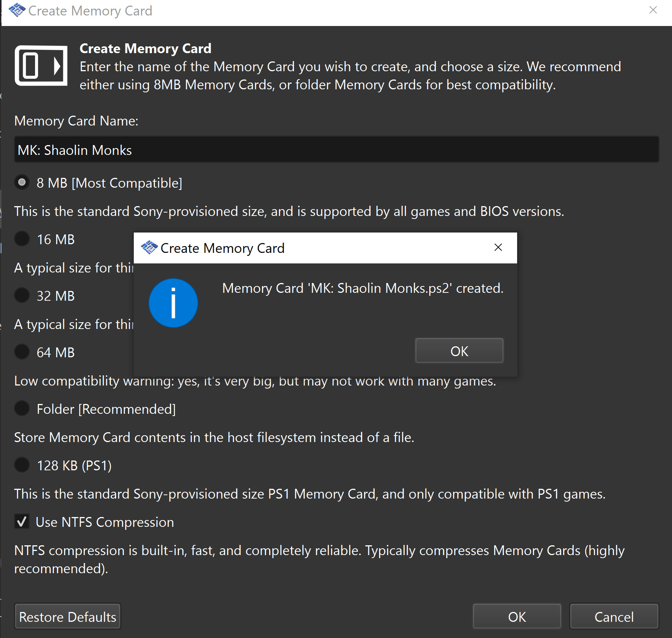Close the Create Memory Card window

click(653, 10)
